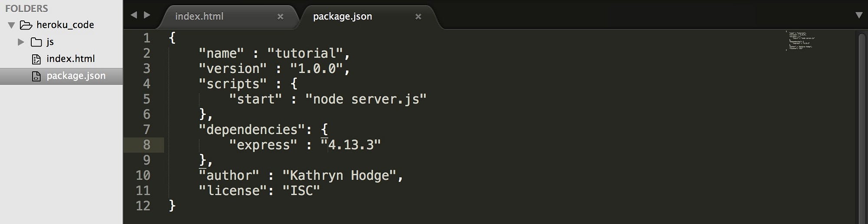The height and width of the screenshot is (224, 868).
Task: Switch to the index.html tab
Action: point(199,17)
